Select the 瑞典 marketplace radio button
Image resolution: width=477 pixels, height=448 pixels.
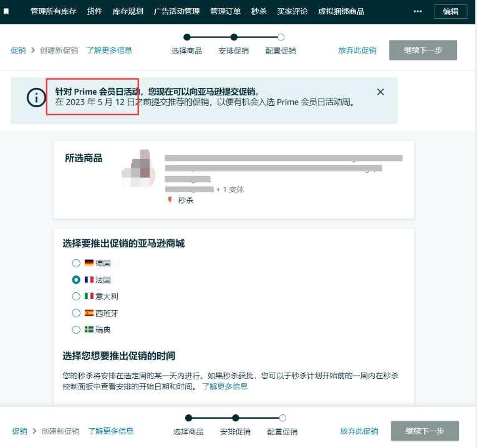click(76, 330)
